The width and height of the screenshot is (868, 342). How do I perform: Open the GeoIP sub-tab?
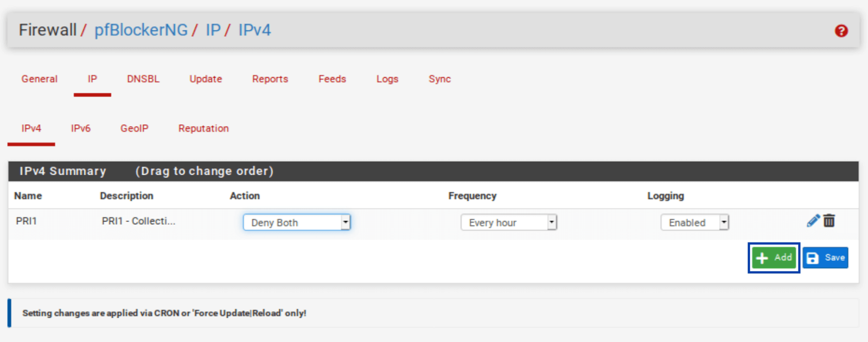click(134, 128)
